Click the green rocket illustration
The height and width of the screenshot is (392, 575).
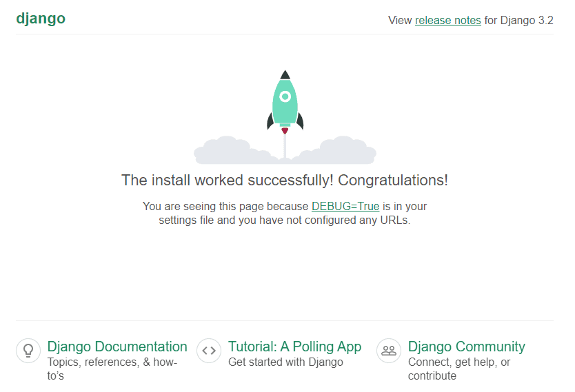(285, 103)
